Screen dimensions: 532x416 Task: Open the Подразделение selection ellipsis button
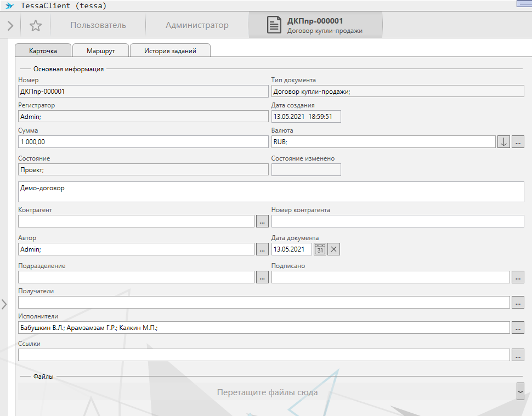[x=262, y=277]
